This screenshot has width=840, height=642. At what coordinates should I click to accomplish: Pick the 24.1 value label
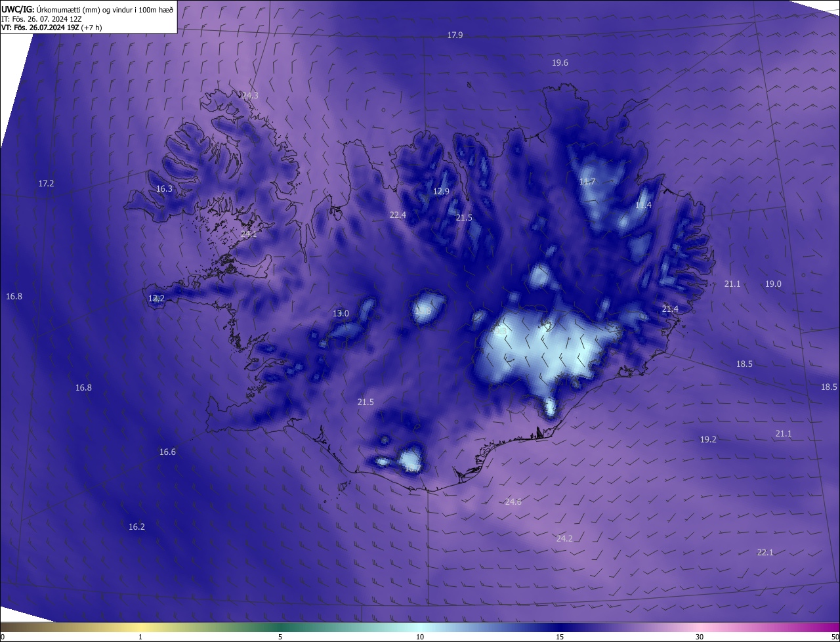point(249,234)
